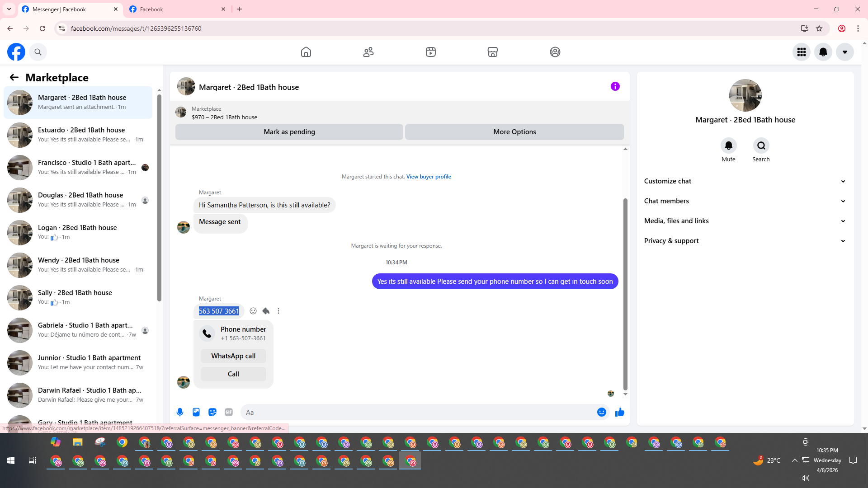Open Facebook notifications bell

pyautogui.click(x=823, y=52)
